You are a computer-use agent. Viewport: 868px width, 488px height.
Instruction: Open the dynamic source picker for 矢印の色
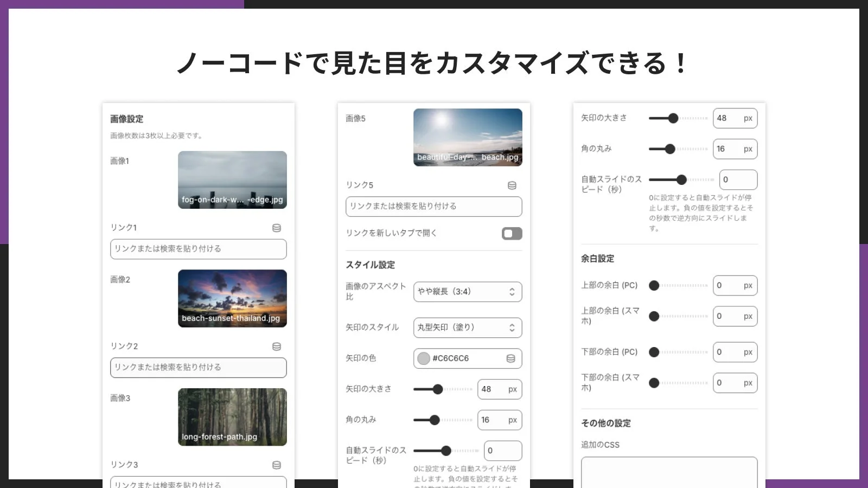coord(512,358)
